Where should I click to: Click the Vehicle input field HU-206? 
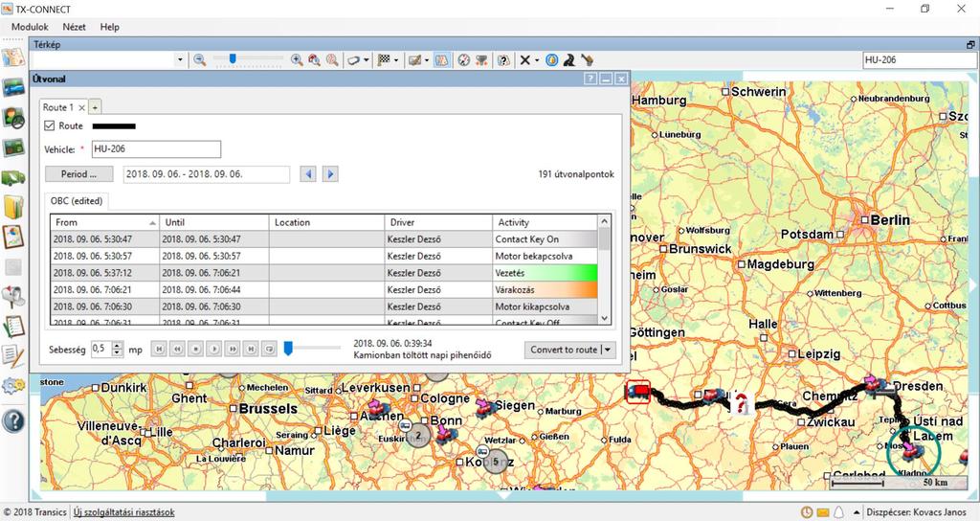click(x=156, y=148)
